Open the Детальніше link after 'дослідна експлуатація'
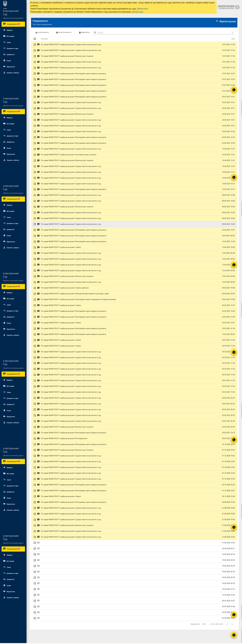 click(x=138, y=12)
